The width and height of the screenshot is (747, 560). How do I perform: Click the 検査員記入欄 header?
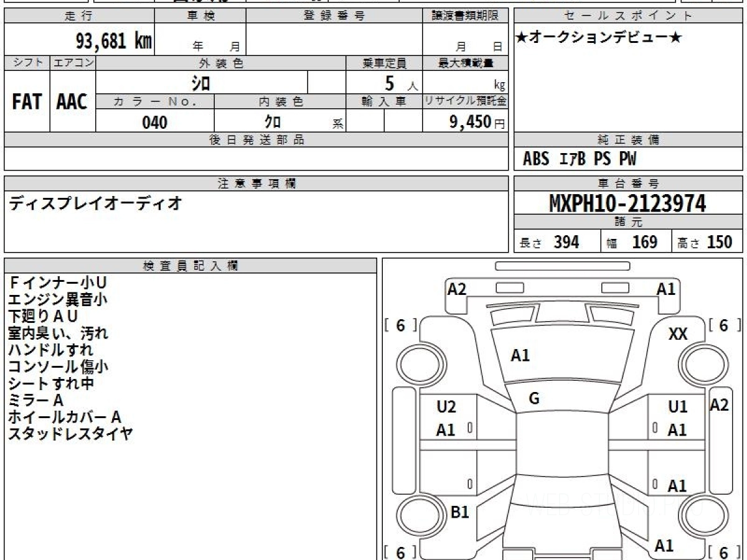[x=190, y=266]
